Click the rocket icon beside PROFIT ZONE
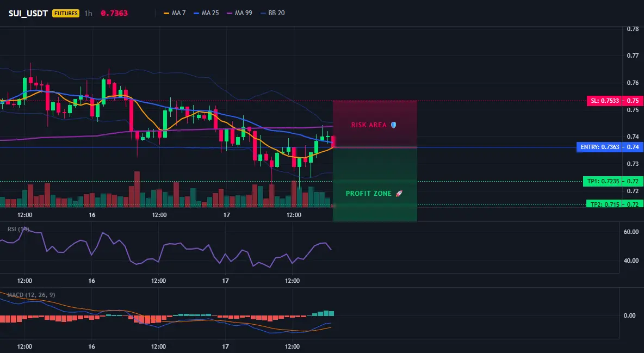 (x=399, y=194)
